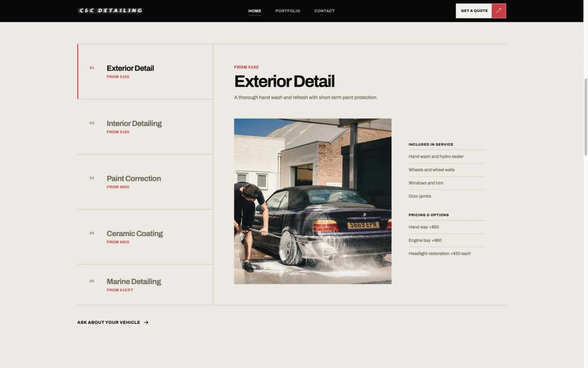Viewport: 588px width, 368px height.
Task: Click the service description about hand wash
Action: coord(306,98)
